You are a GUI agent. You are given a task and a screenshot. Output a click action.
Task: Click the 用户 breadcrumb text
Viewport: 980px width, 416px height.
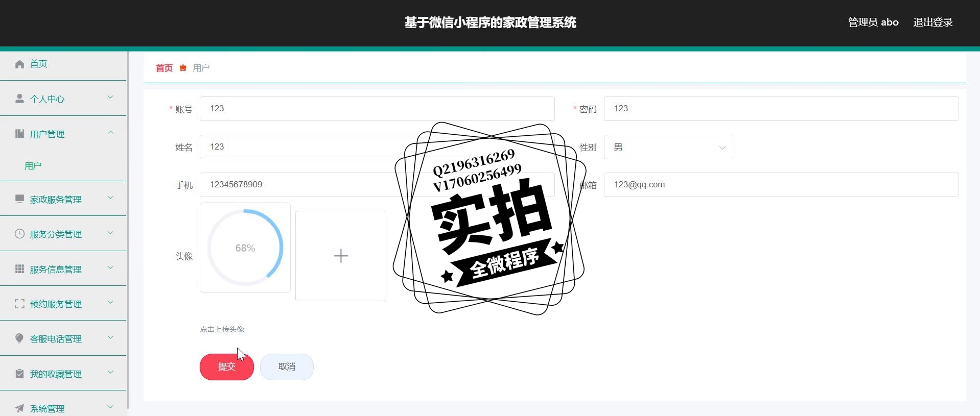pos(201,68)
